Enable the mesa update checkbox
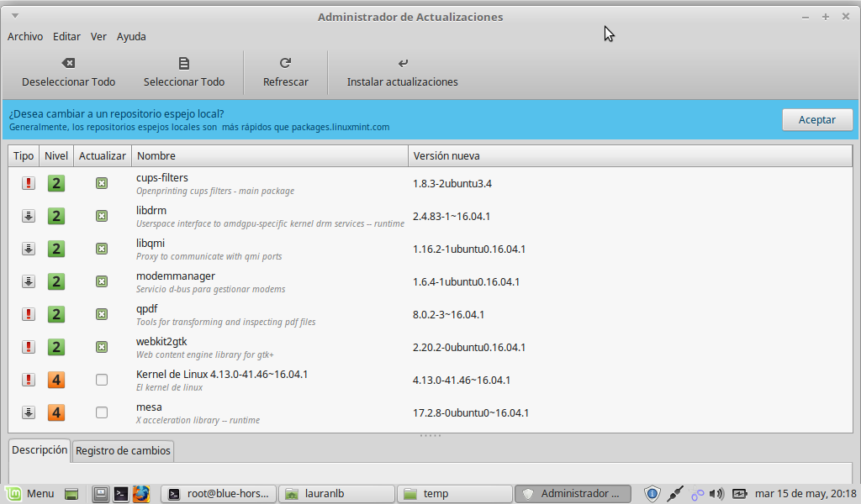The image size is (861, 504). coord(102,412)
